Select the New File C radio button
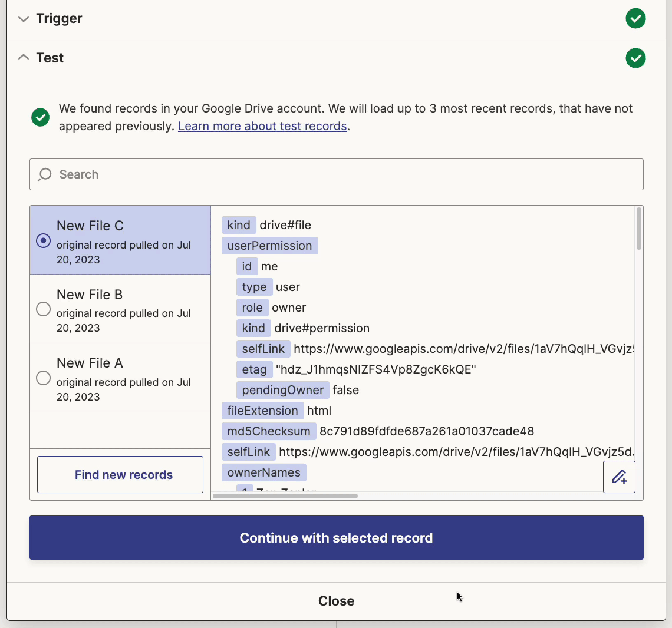The image size is (672, 628). (x=43, y=240)
